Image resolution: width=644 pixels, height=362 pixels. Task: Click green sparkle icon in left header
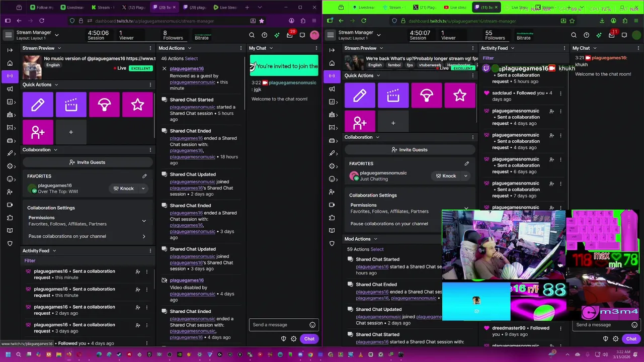coord(277,35)
